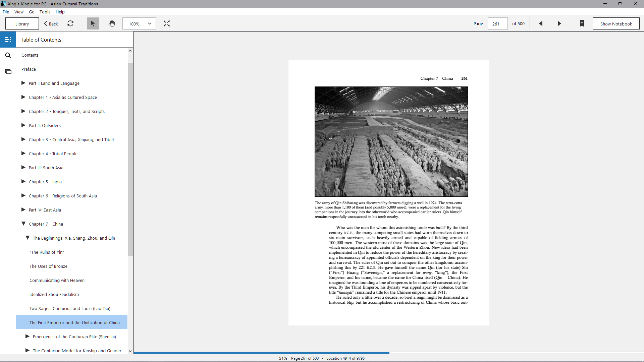The width and height of the screenshot is (644, 362).
Task: Click scroll down arrow in contents panel
Action: point(130,351)
